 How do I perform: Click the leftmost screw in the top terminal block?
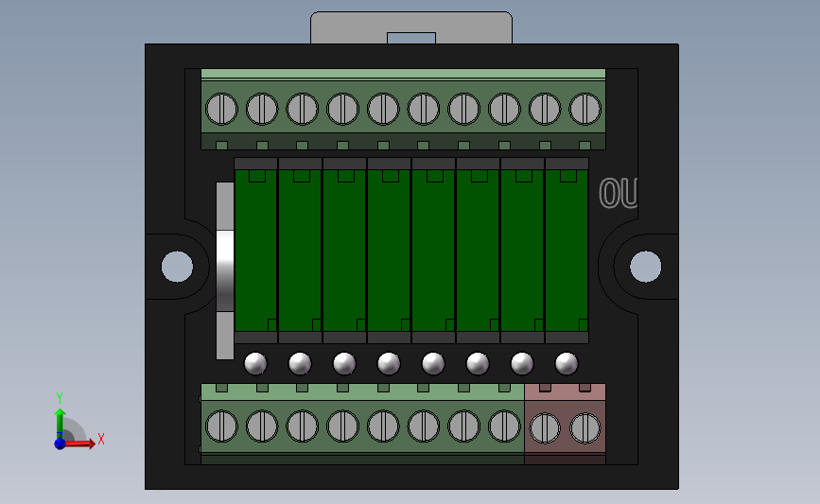point(221,109)
